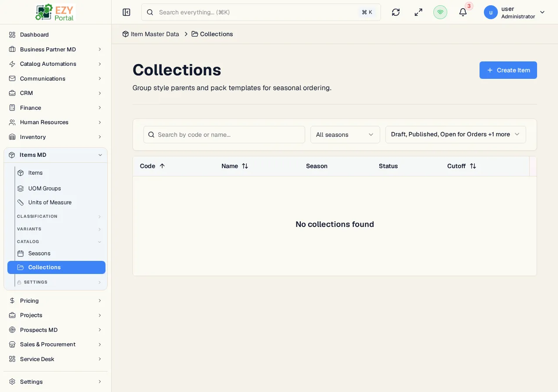Click the Collections breadcrumb

point(212,34)
